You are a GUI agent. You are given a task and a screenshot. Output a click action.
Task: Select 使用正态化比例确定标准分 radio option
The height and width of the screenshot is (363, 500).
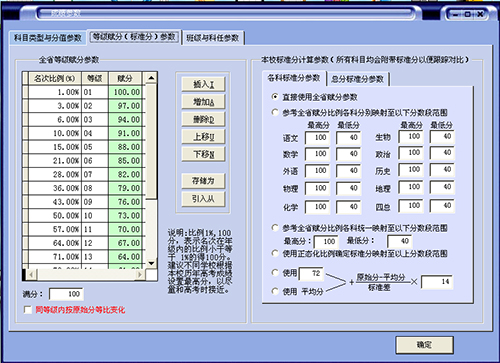pos(275,253)
